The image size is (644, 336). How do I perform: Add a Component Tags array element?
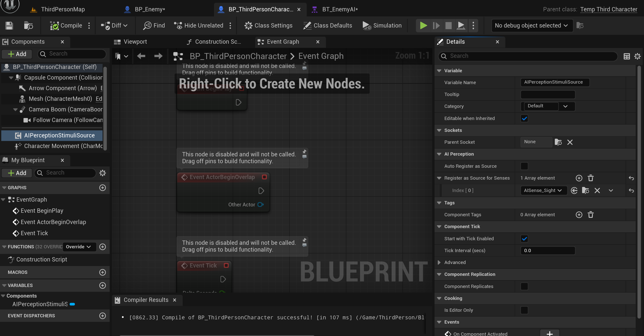(x=579, y=215)
